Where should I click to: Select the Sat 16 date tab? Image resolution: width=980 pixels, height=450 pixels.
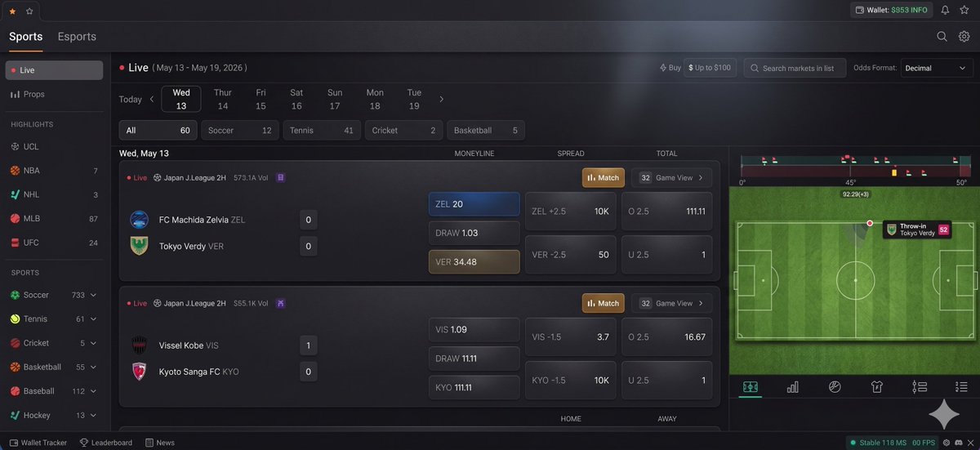click(x=296, y=99)
